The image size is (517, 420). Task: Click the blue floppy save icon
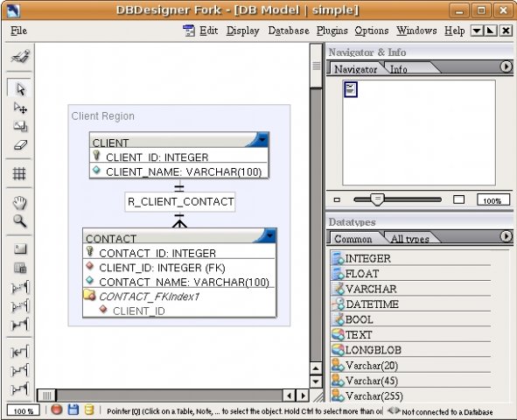click(x=73, y=409)
